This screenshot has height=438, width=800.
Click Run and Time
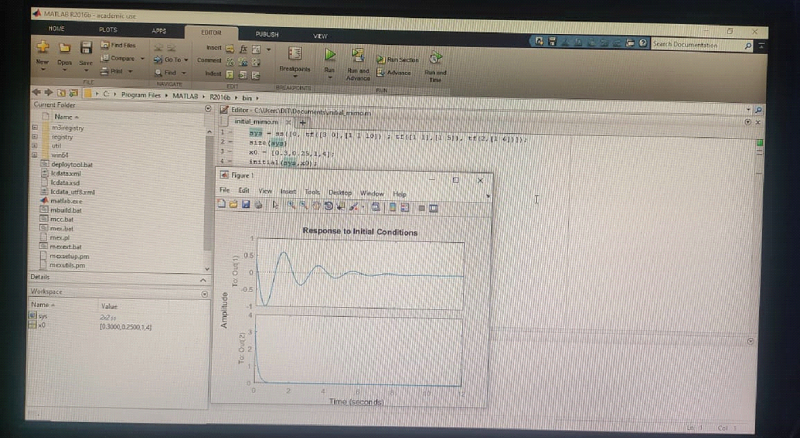click(x=435, y=66)
